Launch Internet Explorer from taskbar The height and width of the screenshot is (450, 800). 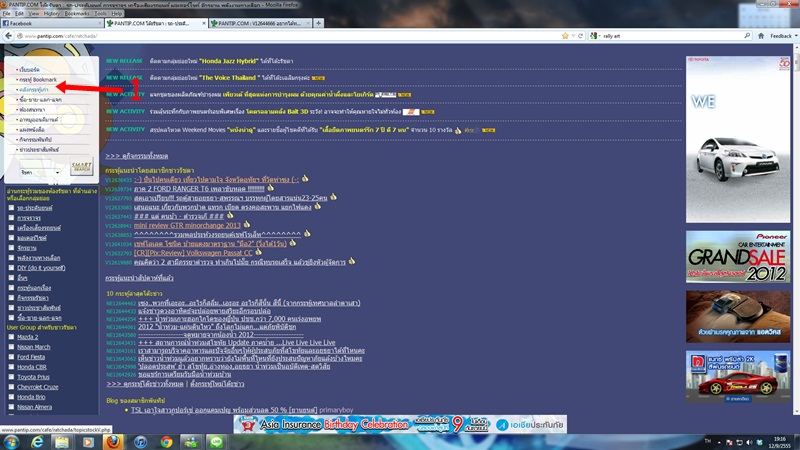[37, 442]
